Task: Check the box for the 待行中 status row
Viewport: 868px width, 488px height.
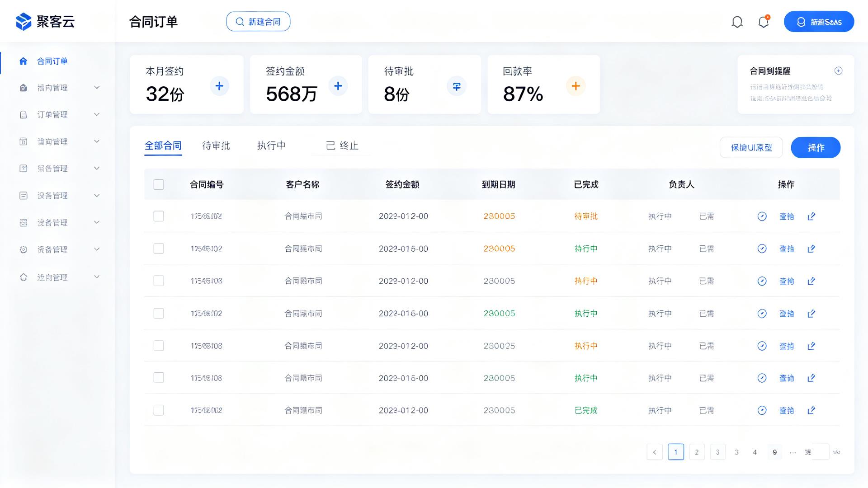Action: pyautogui.click(x=159, y=249)
